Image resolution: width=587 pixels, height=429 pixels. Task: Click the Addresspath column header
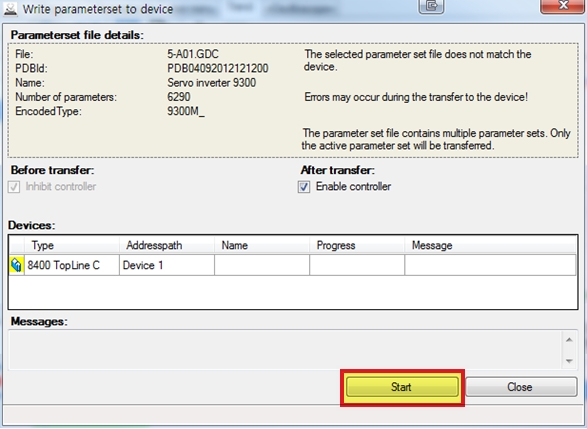click(x=167, y=245)
